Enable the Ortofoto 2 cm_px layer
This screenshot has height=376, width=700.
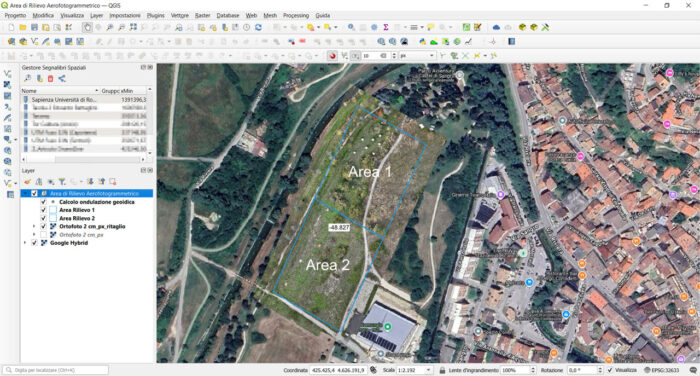coord(43,234)
